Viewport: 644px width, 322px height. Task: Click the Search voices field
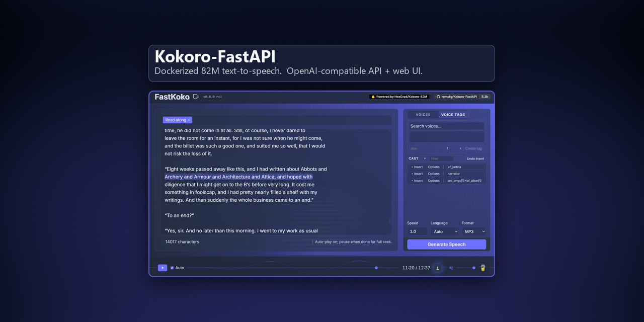coord(446,126)
